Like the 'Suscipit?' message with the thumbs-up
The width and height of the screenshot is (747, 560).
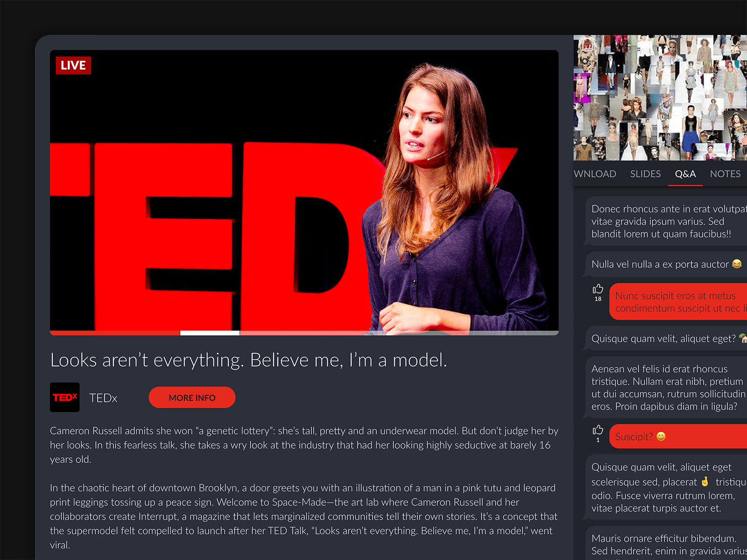[x=598, y=430]
